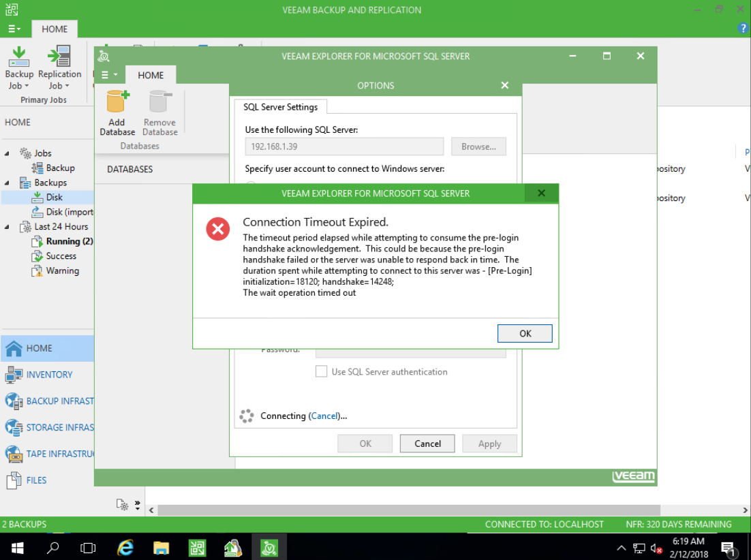Screen dimensions: 751x560
Task: Open FILES view in navigation pane
Action: click(48, 480)
